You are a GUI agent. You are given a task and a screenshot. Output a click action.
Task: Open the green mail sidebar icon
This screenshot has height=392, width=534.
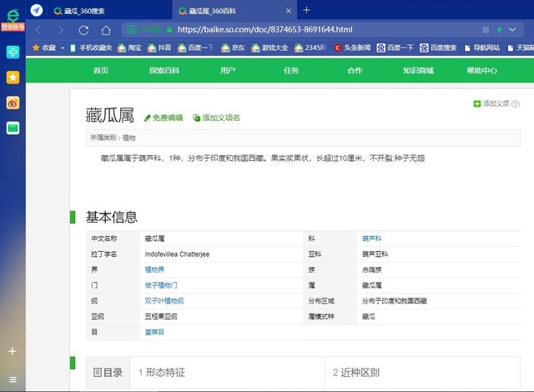[13, 128]
